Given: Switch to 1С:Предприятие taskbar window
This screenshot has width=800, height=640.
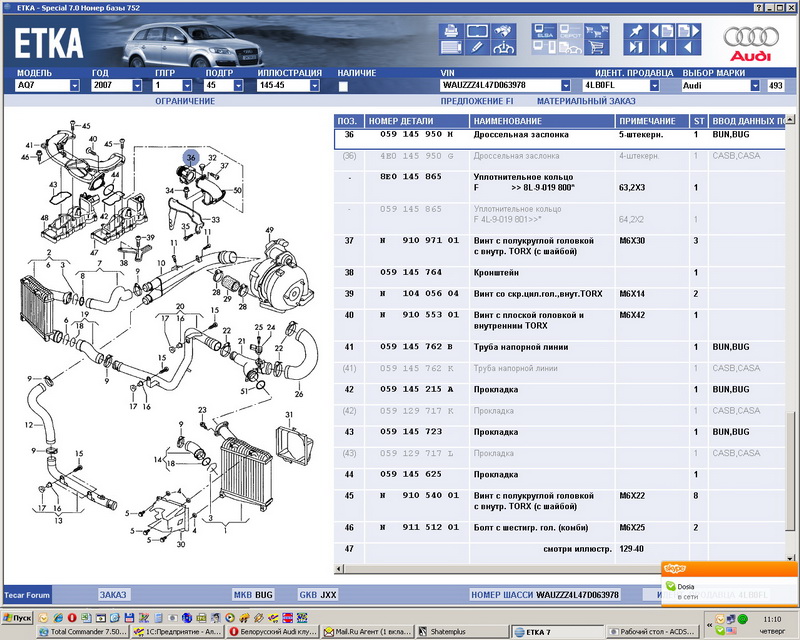Looking at the screenshot, I should pyautogui.click(x=177, y=632).
